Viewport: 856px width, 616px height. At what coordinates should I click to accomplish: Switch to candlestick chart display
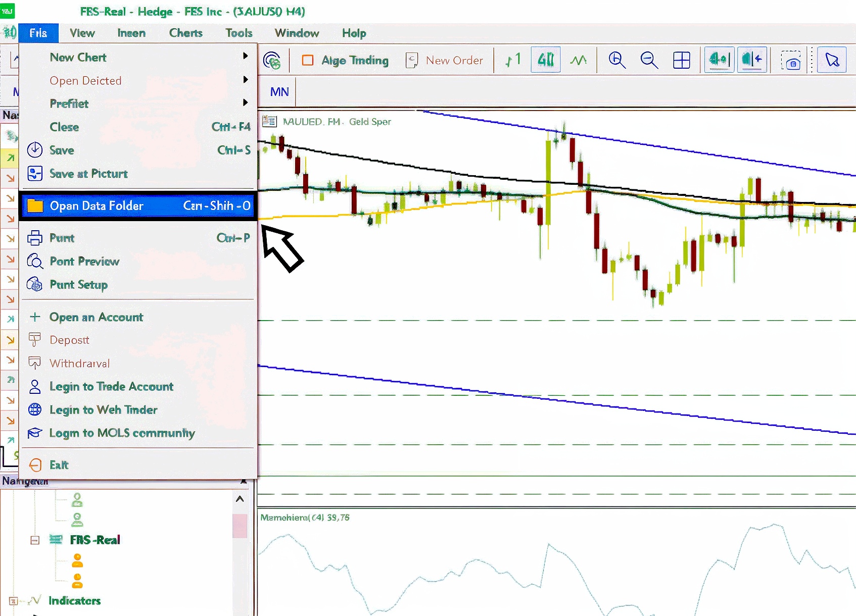coord(545,59)
